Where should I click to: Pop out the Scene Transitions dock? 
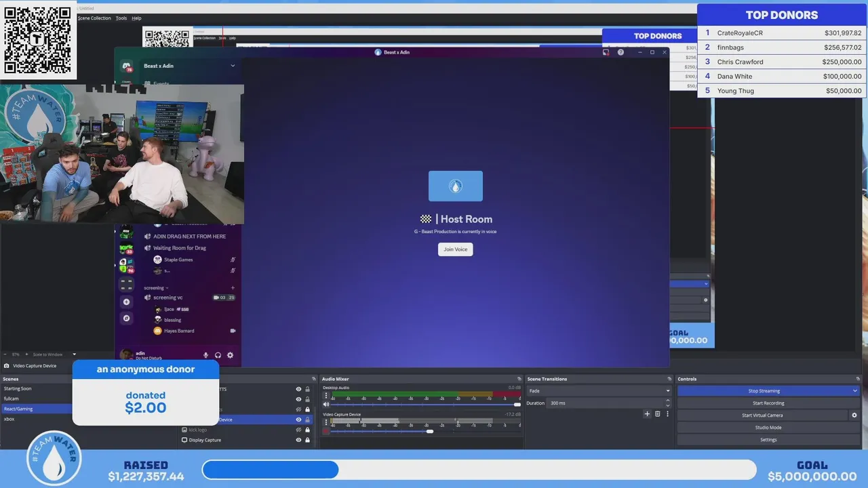coord(669,379)
